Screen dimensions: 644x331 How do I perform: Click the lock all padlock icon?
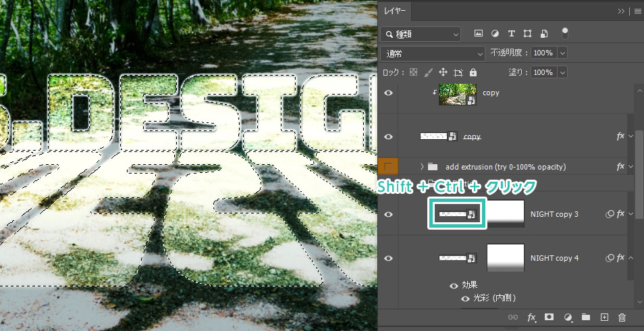tap(473, 72)
